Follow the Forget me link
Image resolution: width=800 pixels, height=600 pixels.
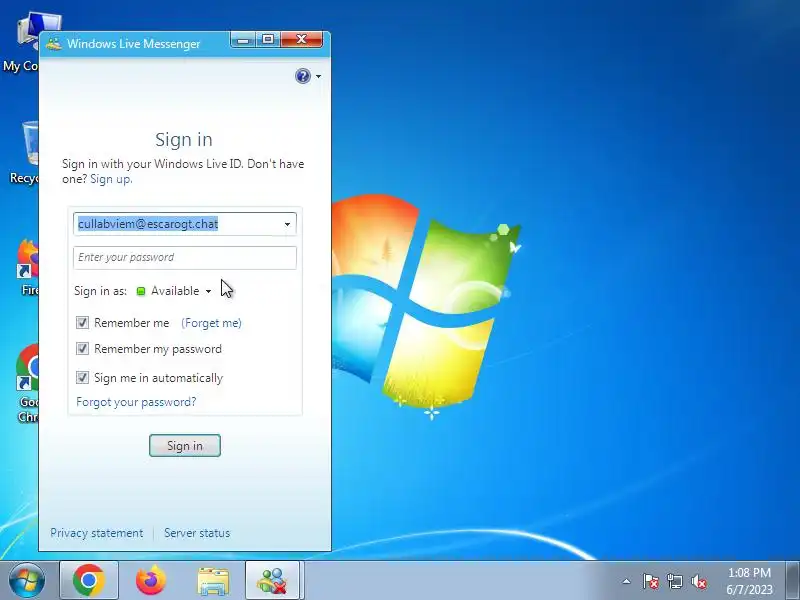pos(212,323)
